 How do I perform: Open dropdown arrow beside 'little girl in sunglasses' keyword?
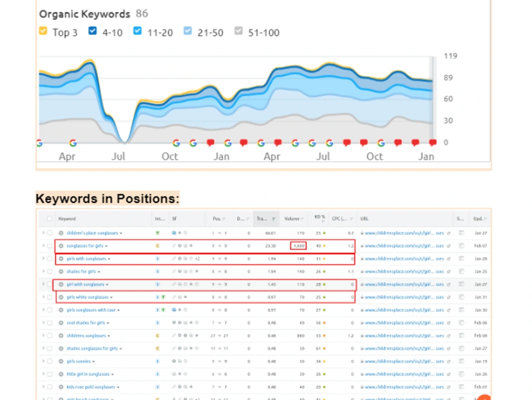point(112,374)
